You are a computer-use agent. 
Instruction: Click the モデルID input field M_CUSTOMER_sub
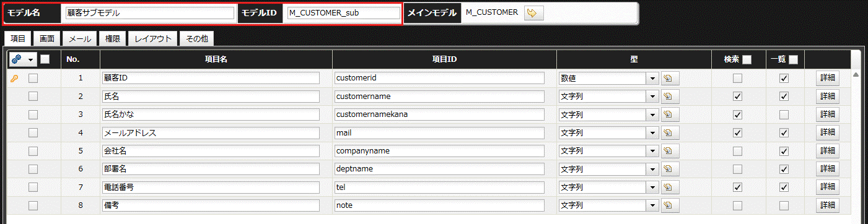tap(343, 13)
